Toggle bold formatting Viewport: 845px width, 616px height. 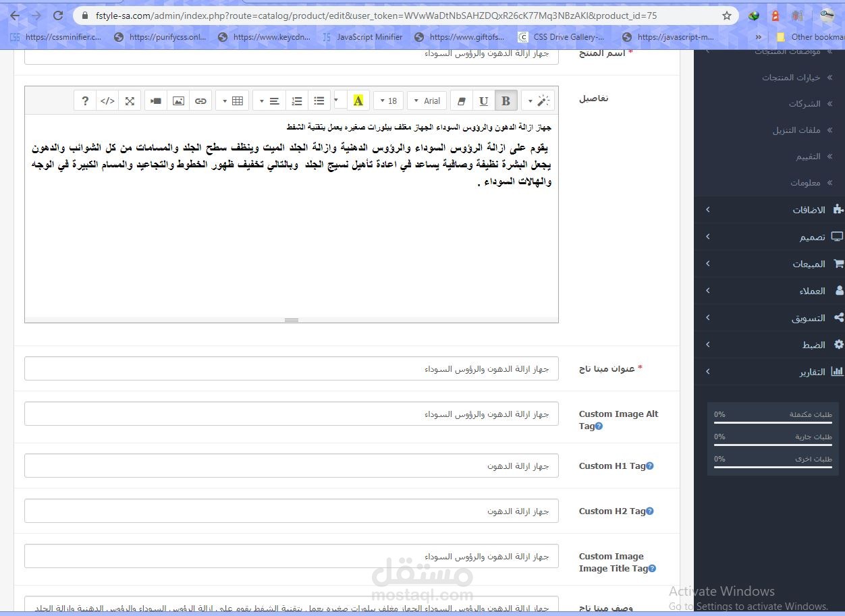tap(506, 101)
